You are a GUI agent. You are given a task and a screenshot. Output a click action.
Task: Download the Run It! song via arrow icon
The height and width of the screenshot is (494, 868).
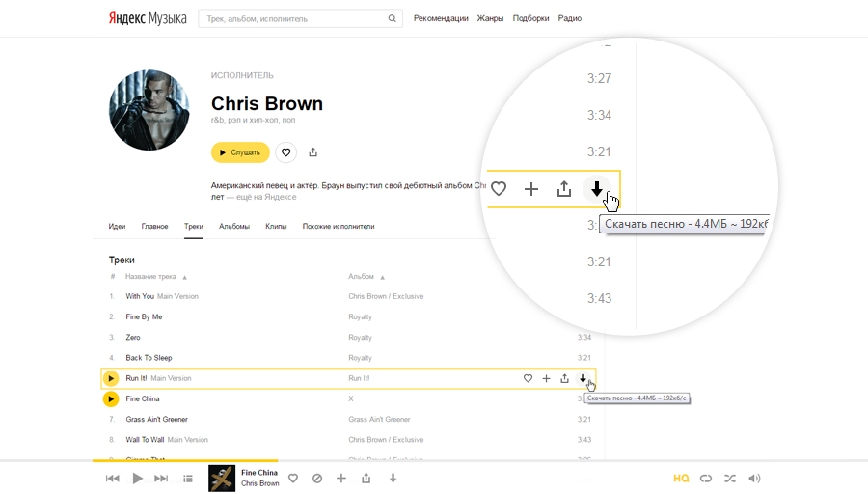point(583,378)
